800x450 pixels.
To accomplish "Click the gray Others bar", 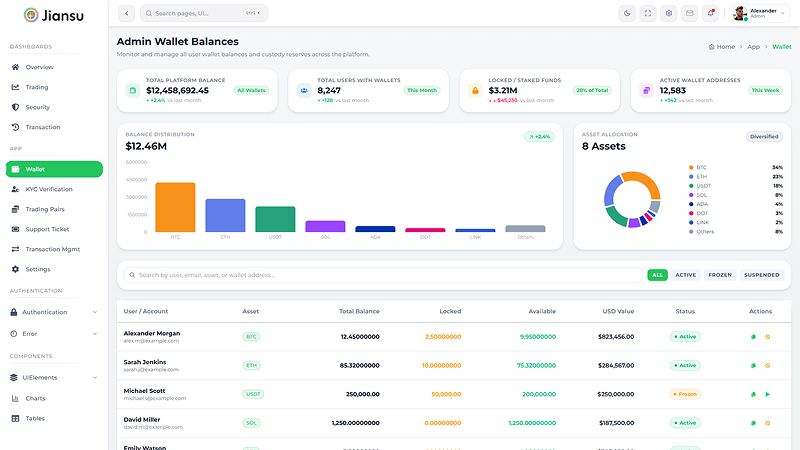I will [x=525, y=229].
